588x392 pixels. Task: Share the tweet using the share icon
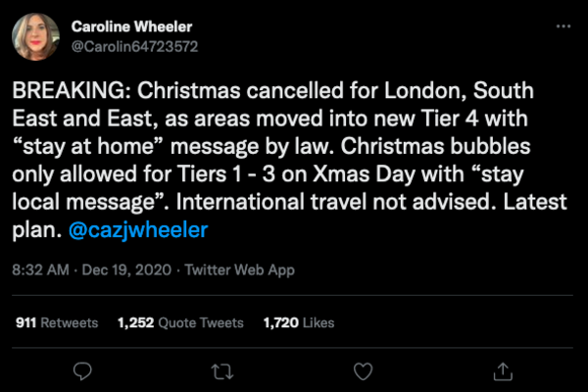tap(503, 370)
